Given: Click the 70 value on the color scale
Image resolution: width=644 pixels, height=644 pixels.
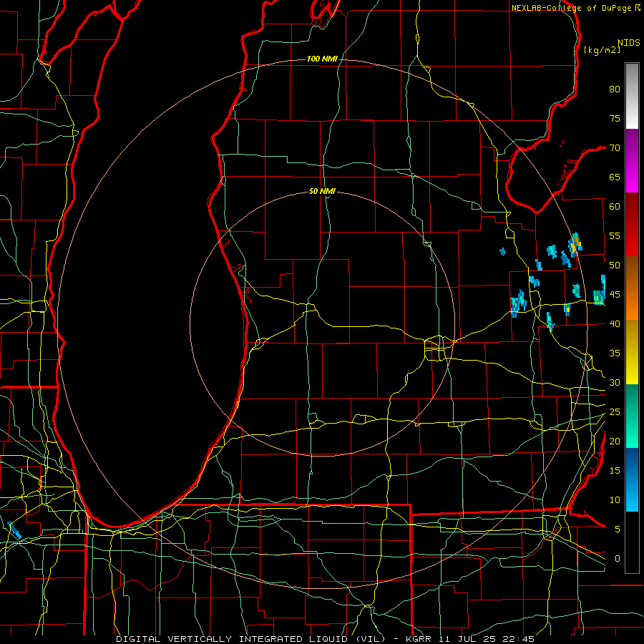Looking at the screenshot, I should click(x=615, y=148).
